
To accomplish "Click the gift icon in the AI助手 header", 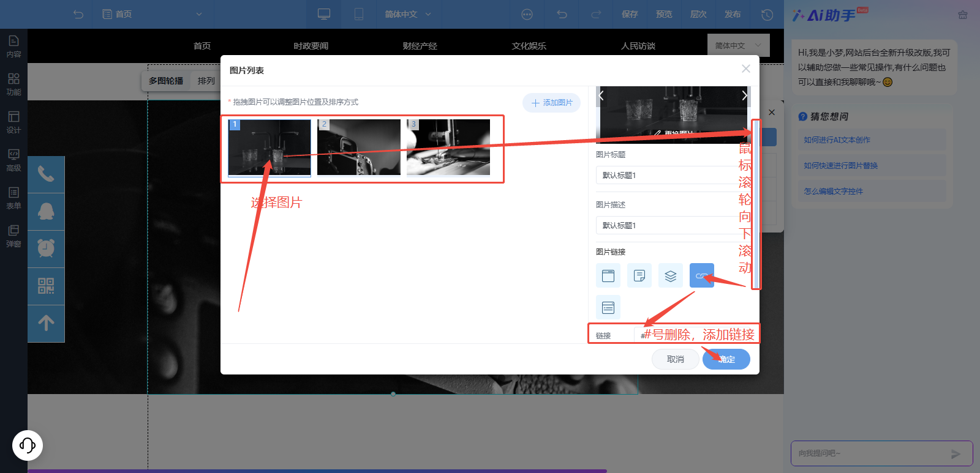I will [963, 15].
